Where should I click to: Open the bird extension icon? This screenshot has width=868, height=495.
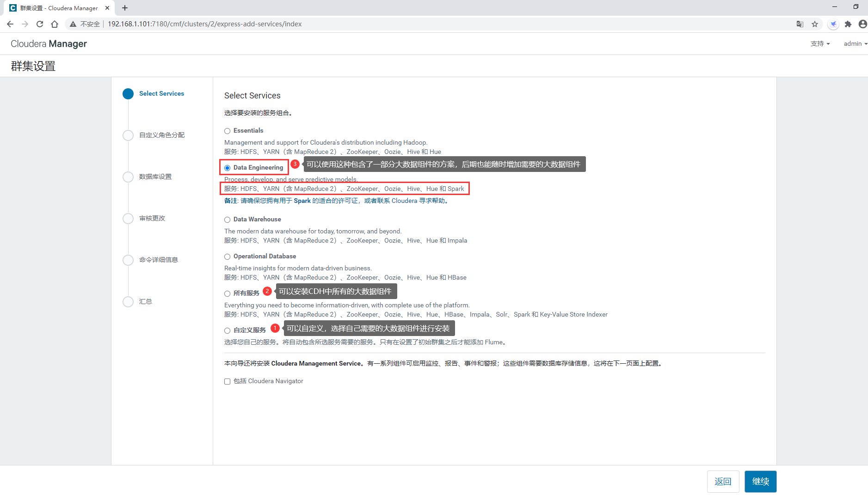coord(833,24)
